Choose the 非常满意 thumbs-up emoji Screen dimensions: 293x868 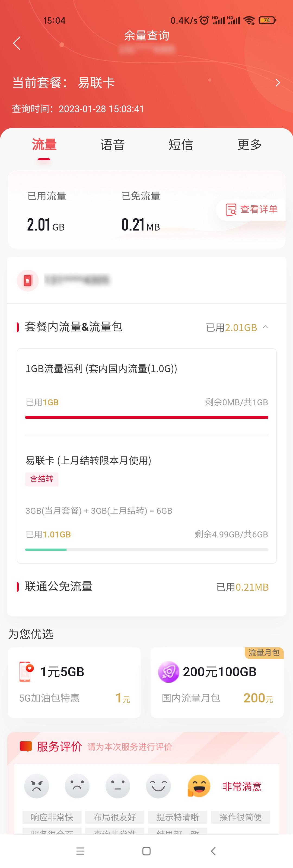point(199,786)
